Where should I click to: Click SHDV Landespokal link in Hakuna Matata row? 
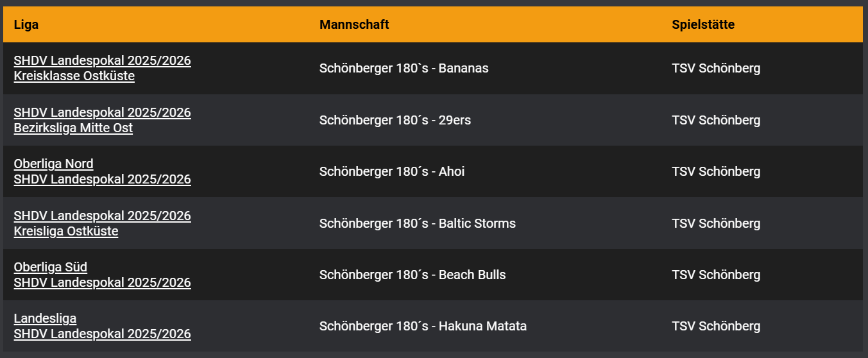coord(102,334)
